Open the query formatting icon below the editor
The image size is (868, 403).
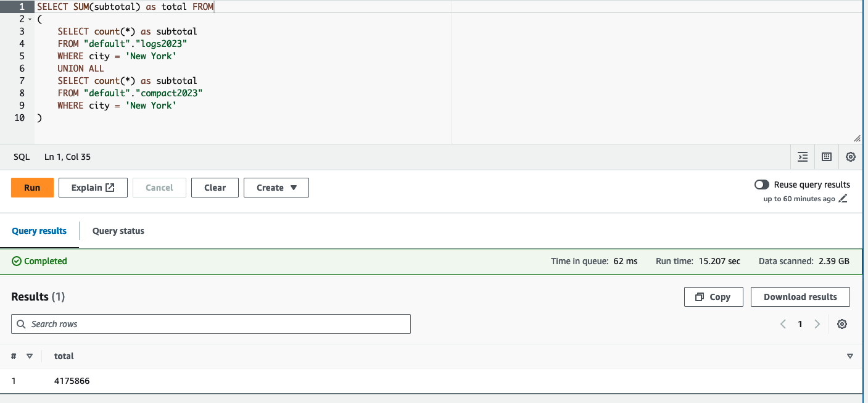(x=803, y=157)
